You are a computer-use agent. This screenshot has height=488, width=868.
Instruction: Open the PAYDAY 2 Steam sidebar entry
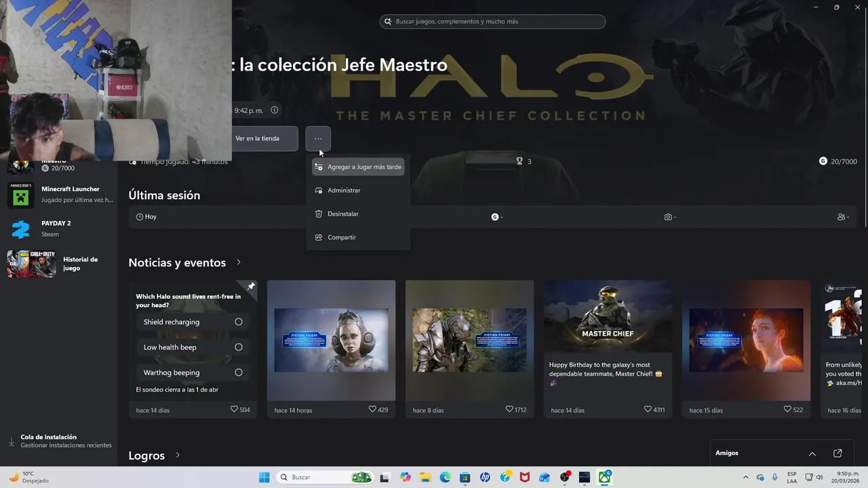pos(58,228)
